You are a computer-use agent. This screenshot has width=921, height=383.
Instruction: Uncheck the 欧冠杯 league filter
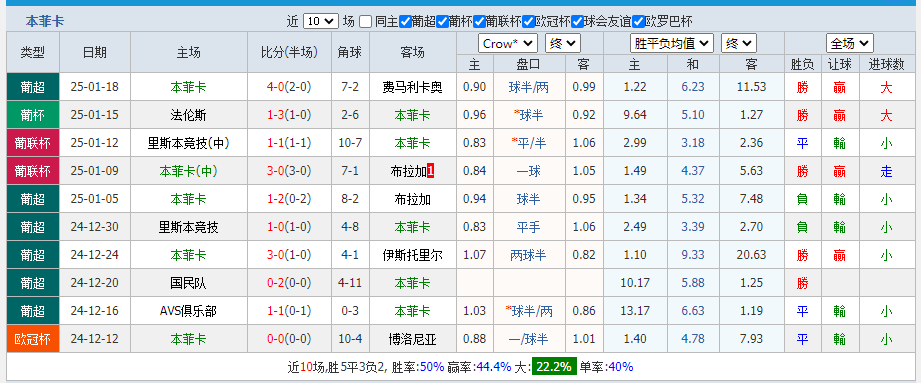tap(529, 22)
